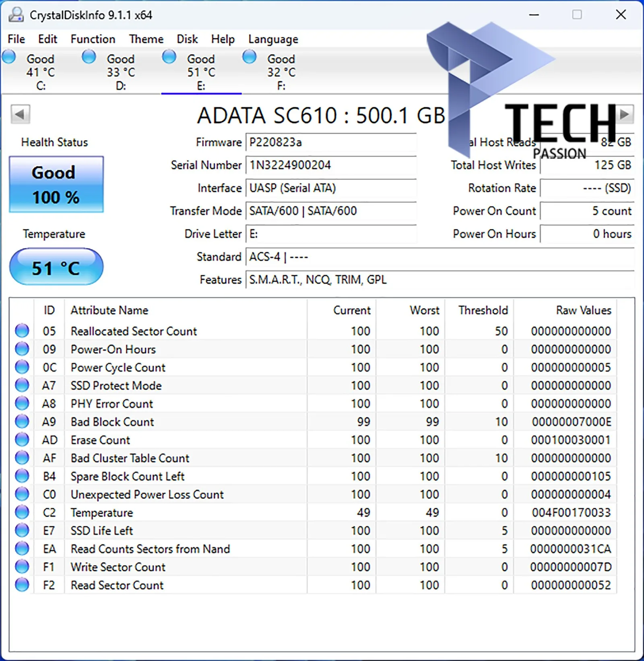Click the Interface field UASP (Serial ATA)
The height and width of the screenshot is (661, 644).
click(x=331, y=188)
